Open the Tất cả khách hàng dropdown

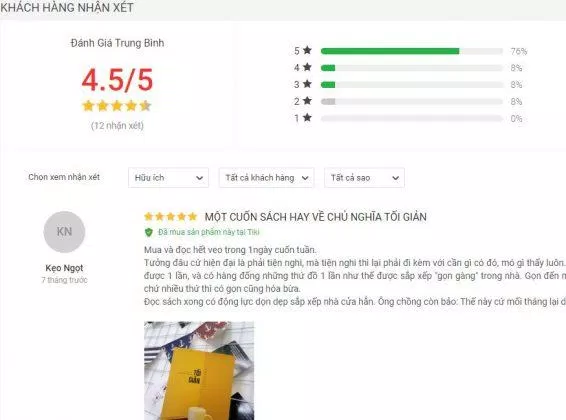tap(266, 178)
